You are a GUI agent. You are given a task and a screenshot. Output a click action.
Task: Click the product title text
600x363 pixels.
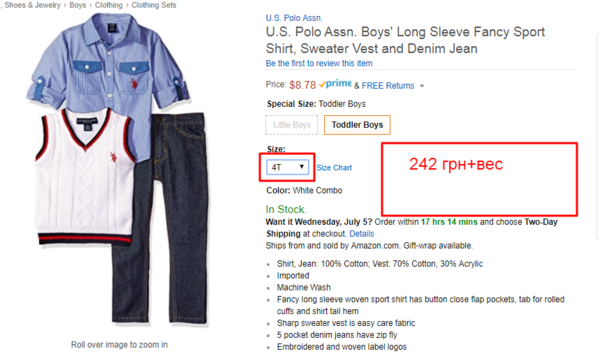coord(405,40)
